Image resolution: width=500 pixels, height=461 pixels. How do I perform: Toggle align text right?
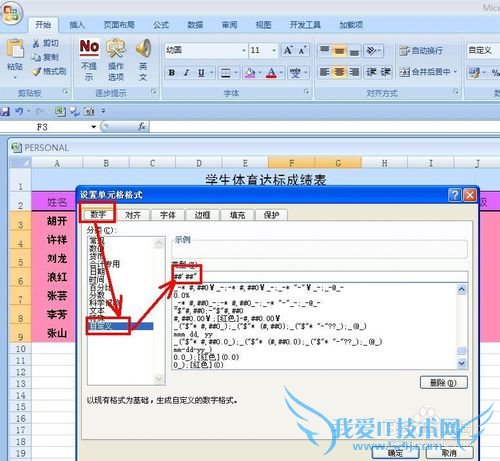(354, 72)
